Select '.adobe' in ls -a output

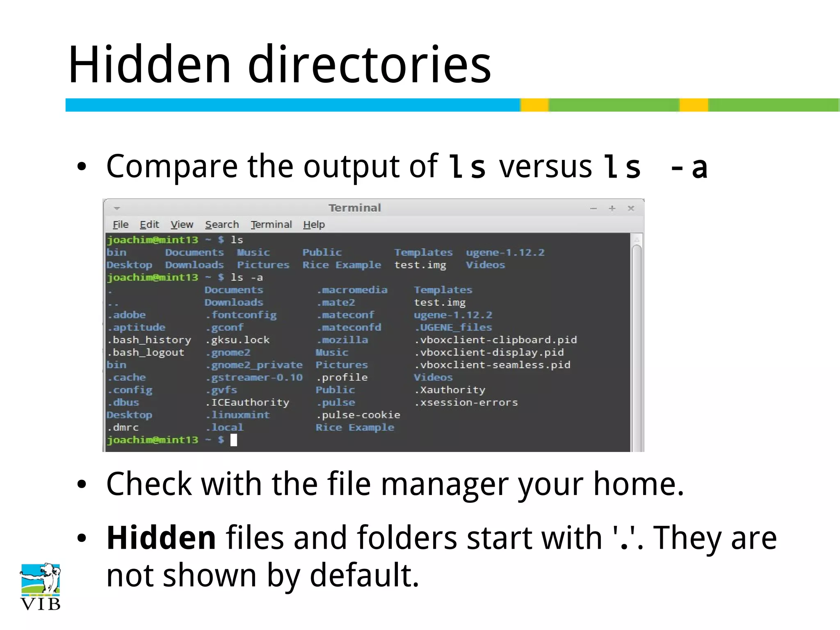(x=126, y=315)
